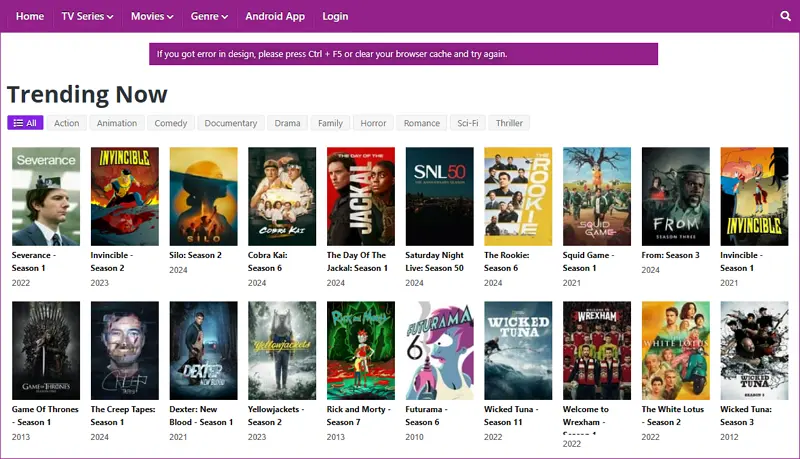The image size is (800, 459).
Task: Expand the Genre dropdown menu
Action: (209, 16)
